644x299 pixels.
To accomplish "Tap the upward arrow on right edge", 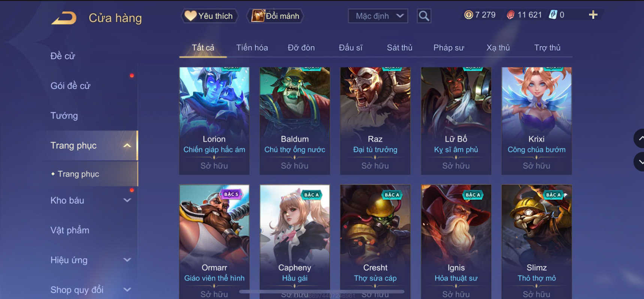I will [x=640, y=138].
